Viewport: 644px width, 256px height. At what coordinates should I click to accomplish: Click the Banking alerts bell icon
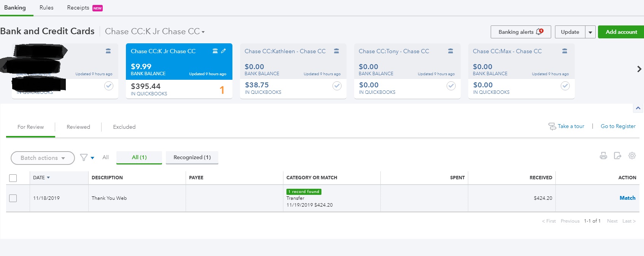tap(539, 32)
